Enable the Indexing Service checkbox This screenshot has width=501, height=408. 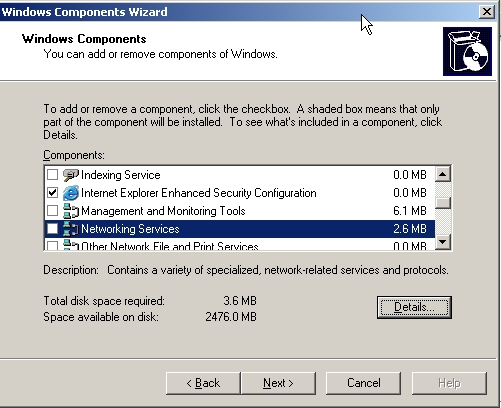52,175
